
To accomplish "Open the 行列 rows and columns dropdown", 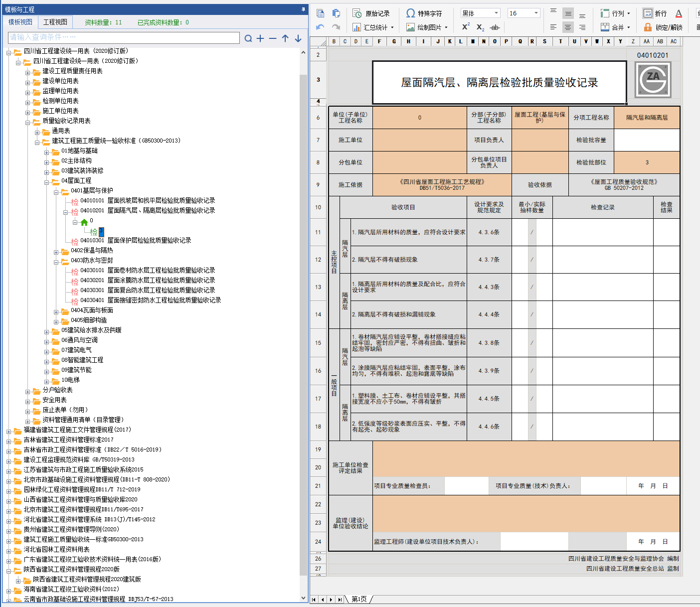I will [x=616, y=13].
